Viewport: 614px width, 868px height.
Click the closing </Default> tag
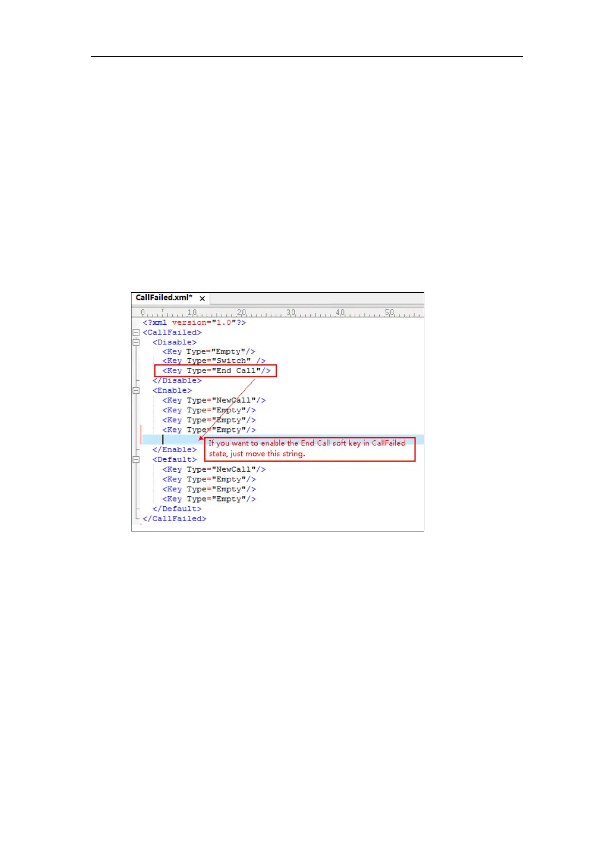pyautogui.click(x=177, y=509)
